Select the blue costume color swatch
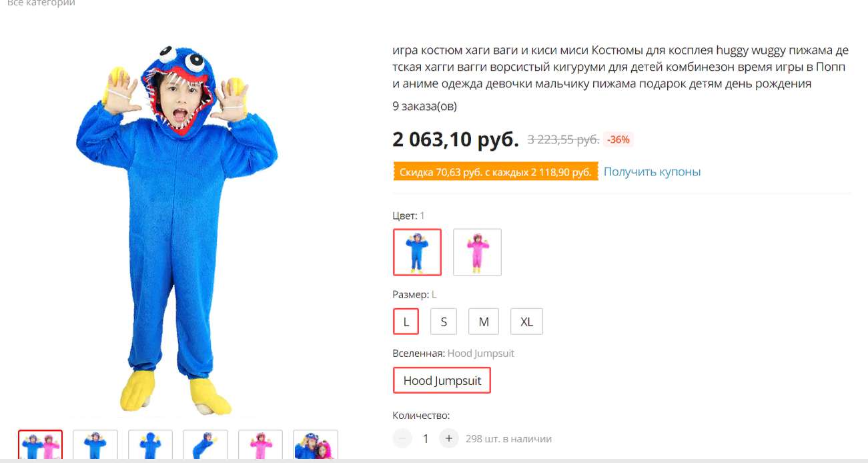Screen dimensions: 868x463 tap(417, 252)
